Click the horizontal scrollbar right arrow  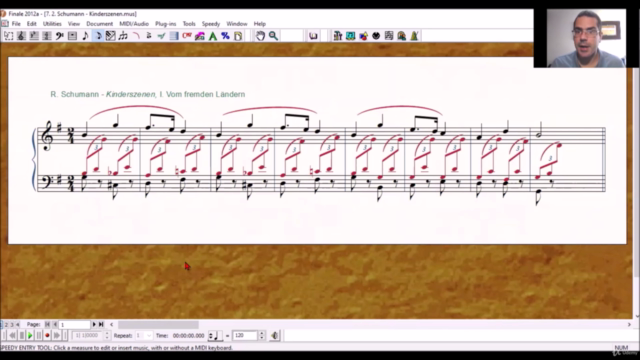tap(629, 324)
